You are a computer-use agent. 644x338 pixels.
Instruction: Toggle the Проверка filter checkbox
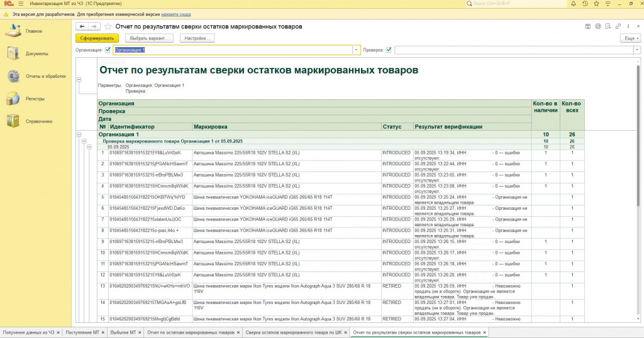pos(389,50)
